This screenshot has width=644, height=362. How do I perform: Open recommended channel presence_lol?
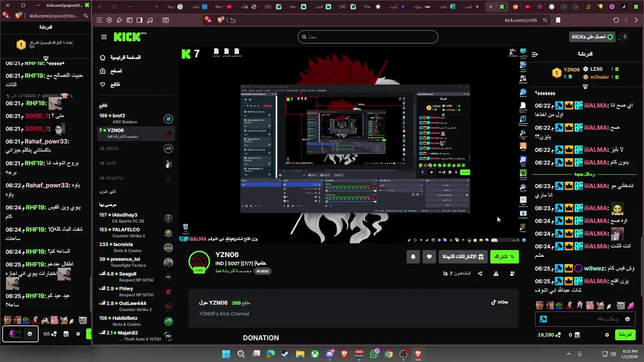(x=136, y=262)
